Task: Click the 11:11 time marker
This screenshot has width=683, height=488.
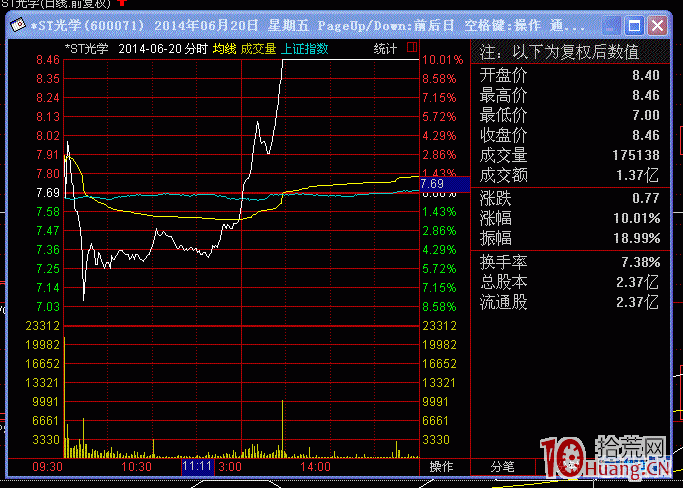Action: coord(197,467)
